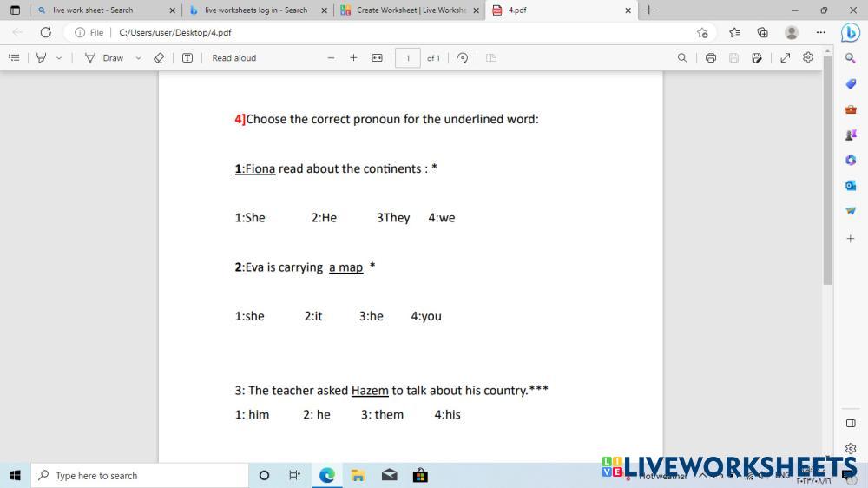Viewport: 868px width, 488px height.
Task: Open the PDF table of contents panel
Action: point(14,58)
